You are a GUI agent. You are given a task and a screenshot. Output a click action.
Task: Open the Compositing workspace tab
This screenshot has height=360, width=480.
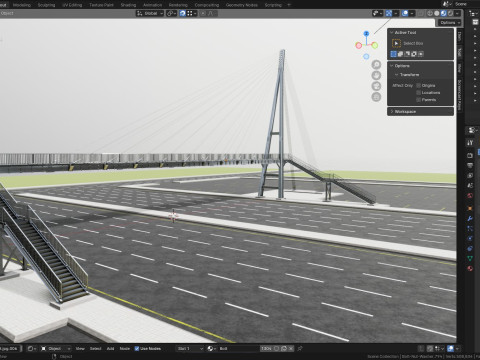click(x=207, y=5)
